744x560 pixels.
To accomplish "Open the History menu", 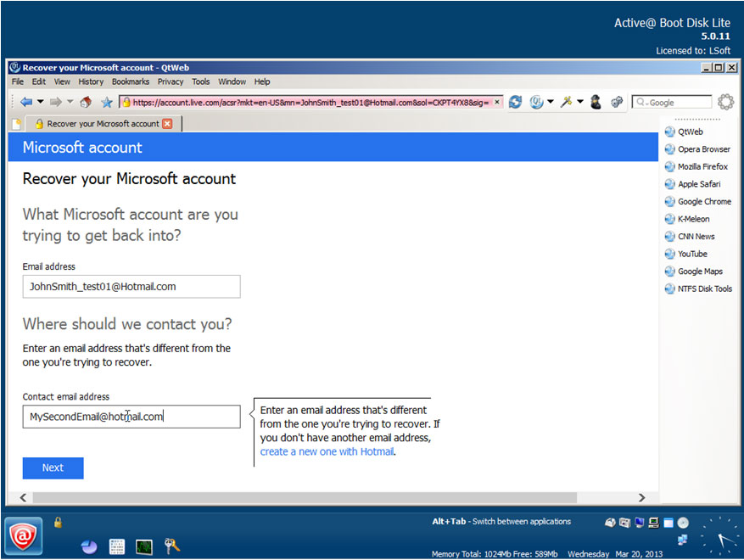I will pyautogui.click(x=91, y=81).
